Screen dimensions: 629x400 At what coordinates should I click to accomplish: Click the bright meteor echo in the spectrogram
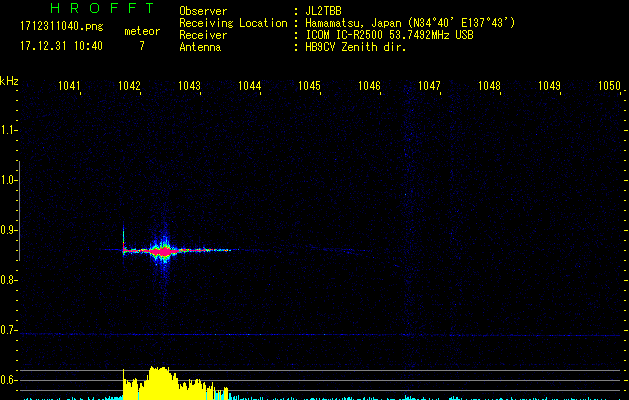point(162,251)
